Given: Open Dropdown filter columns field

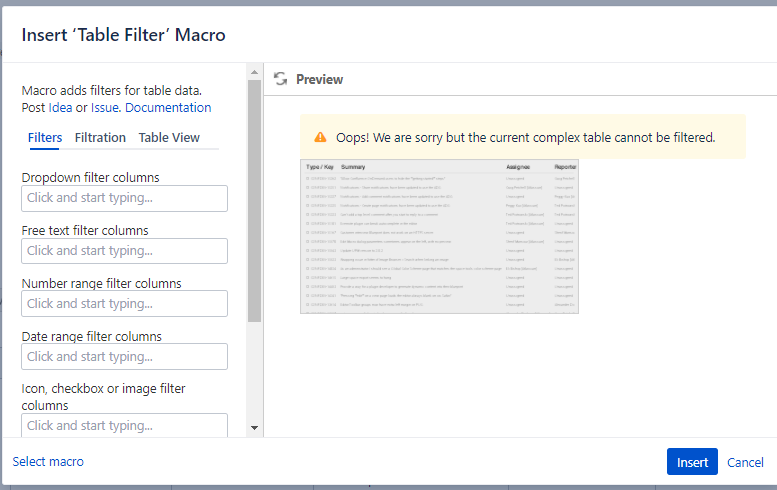Looking at the screenshot, I should 124,198.
